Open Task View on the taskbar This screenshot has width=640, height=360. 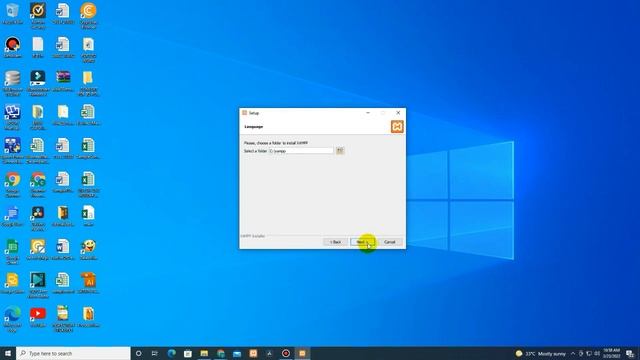155,353
